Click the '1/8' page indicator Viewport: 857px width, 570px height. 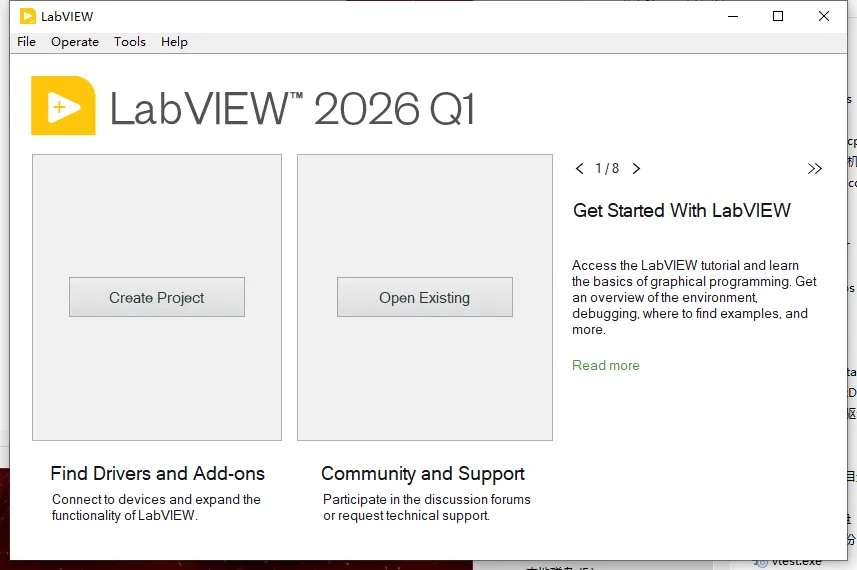[x=607, y=168]
